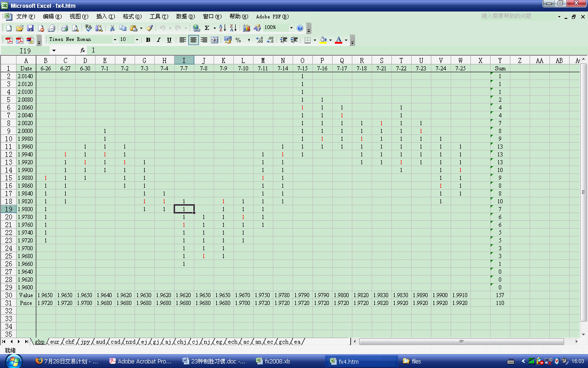Align cell text to the left

click(x=183, y=40)
